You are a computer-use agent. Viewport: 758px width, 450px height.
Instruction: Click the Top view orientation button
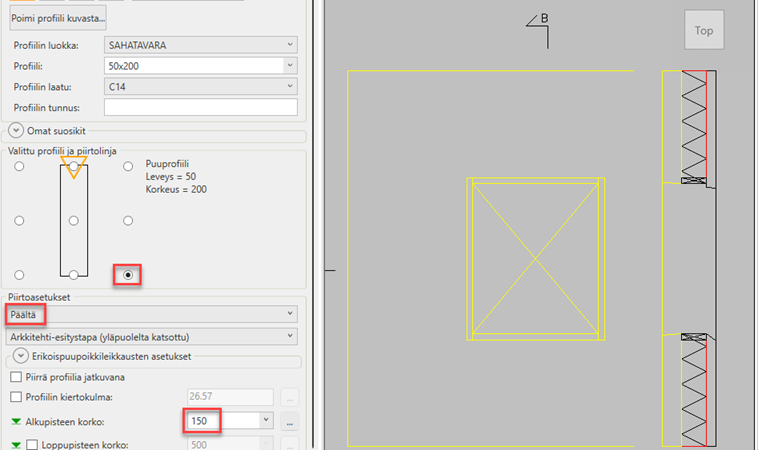coord(704,31)
